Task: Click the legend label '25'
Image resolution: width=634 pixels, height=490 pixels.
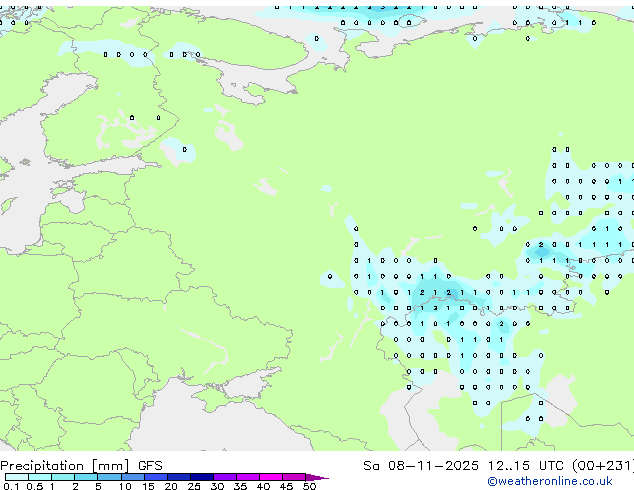Action: pyautogui.click(x=194, y=486)
